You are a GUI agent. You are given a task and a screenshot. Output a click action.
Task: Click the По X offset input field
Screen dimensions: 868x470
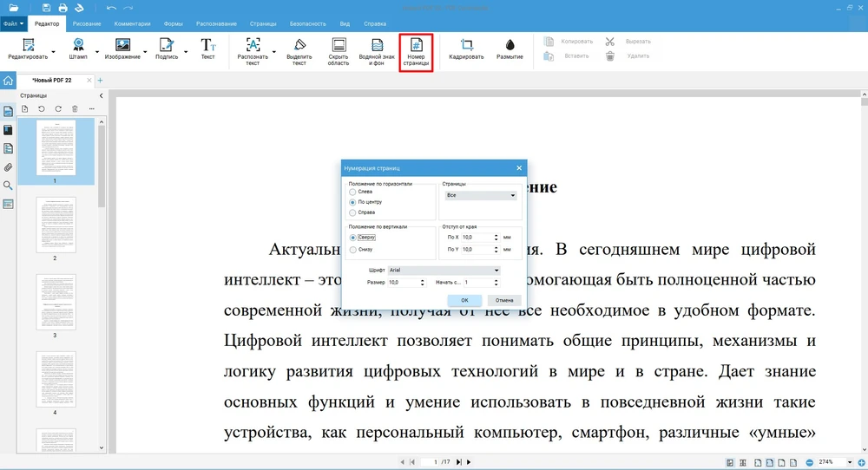click(x=476, y=237)
